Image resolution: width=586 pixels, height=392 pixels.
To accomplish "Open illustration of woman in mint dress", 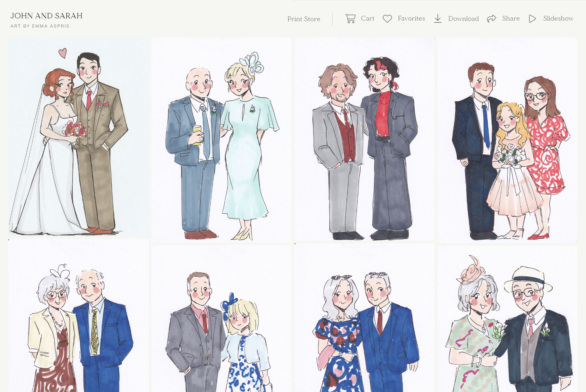I will click(221, 140).
